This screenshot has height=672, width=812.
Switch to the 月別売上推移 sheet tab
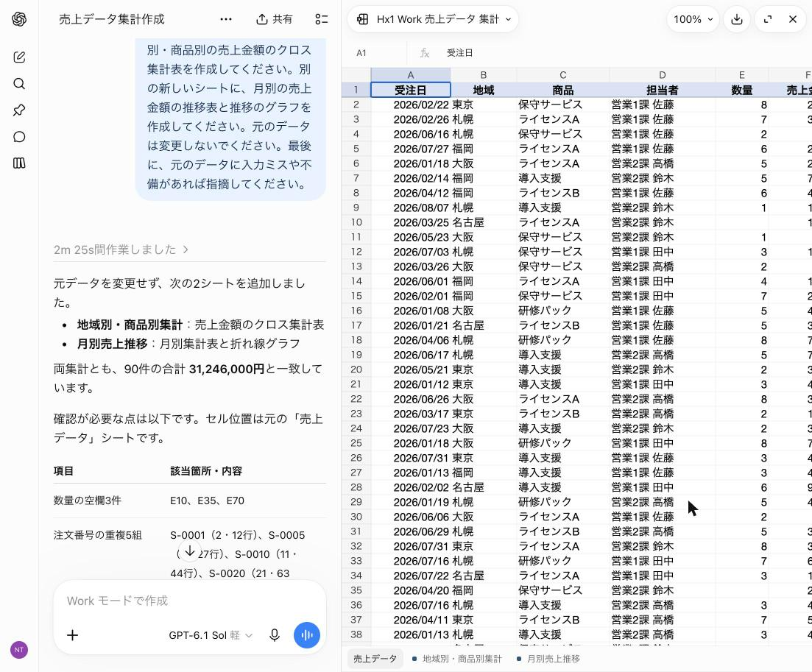tap(548, 659)
